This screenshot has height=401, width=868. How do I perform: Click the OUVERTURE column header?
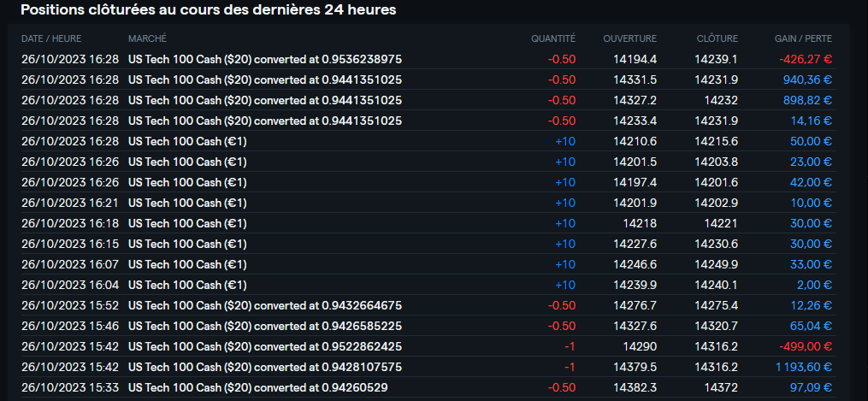629,38
